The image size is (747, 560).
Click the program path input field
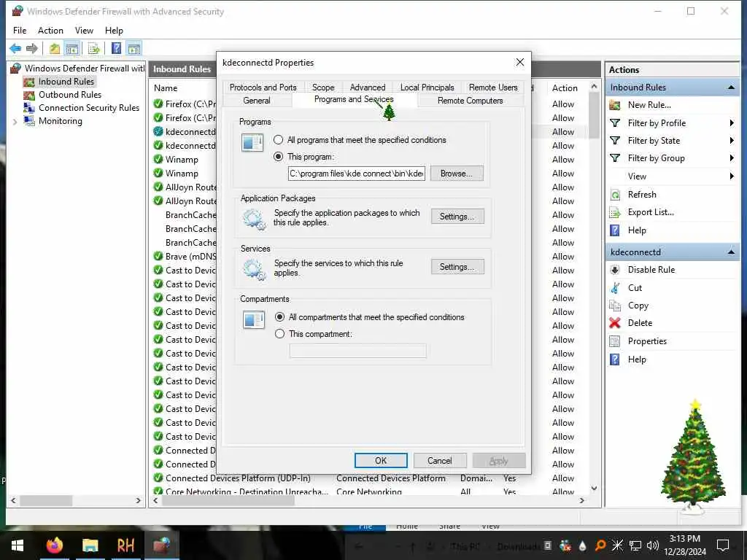pyautogui.click(x=356, y=174)
